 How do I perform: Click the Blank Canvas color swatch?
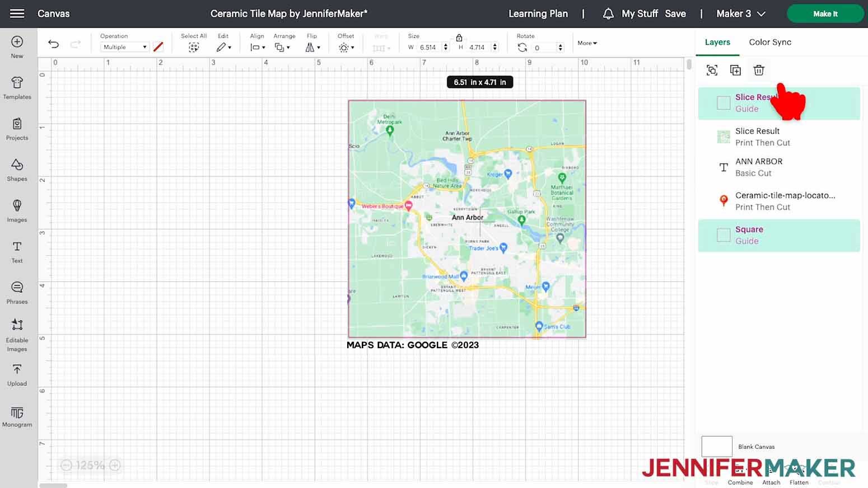tap(717, 447)
